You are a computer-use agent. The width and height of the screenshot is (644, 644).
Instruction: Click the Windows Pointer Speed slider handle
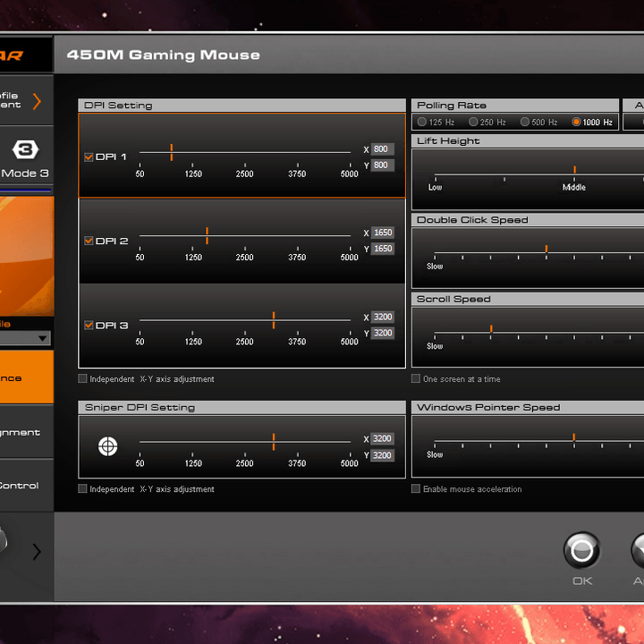[573, 437]
